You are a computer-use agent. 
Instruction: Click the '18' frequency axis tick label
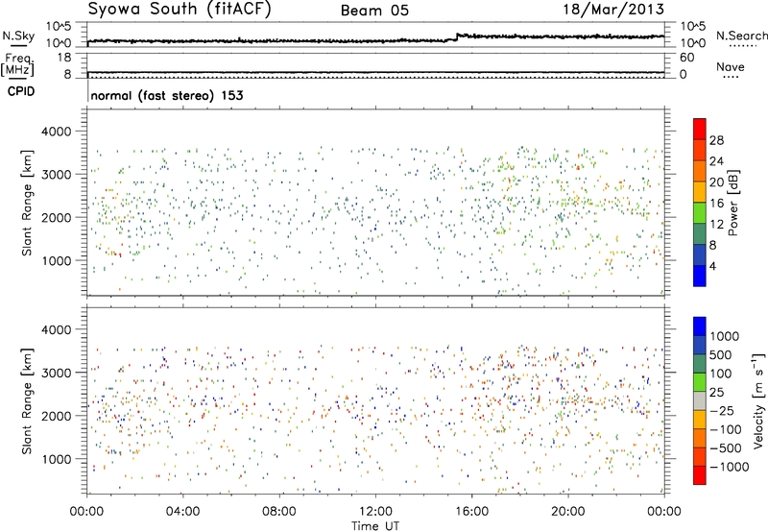tap(64, 58)
